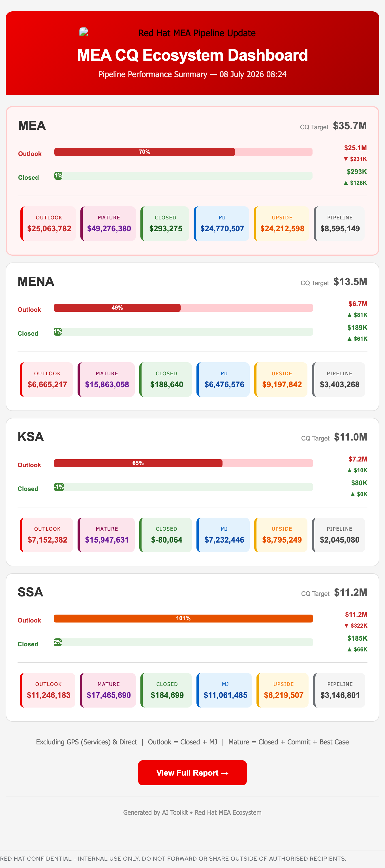This screenshot has height=868, width=385.
Task: Click the MENA outlook 49% progress bar
Action: click(x=183, y=308)
